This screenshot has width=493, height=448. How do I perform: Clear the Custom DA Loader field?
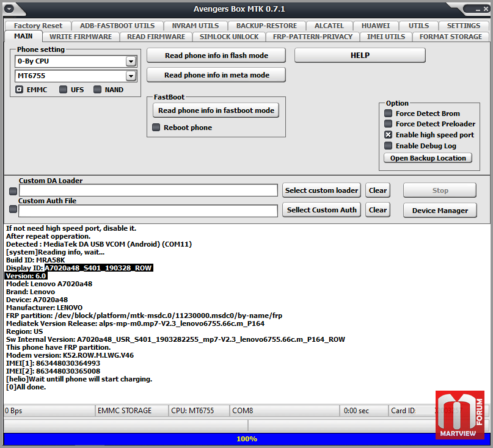pyautogui.click(x=378, y=190)
